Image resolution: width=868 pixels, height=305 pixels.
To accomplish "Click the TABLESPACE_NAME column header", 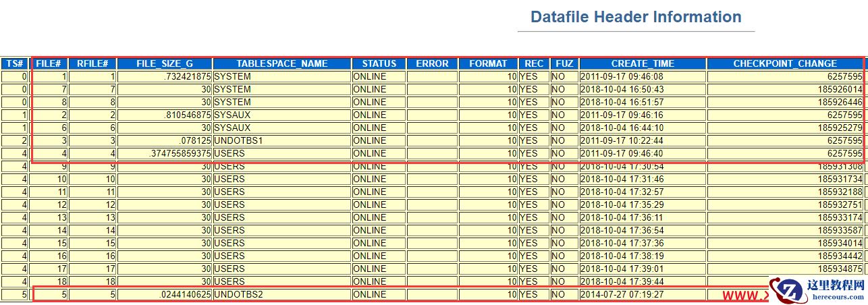I will [282, 63].
